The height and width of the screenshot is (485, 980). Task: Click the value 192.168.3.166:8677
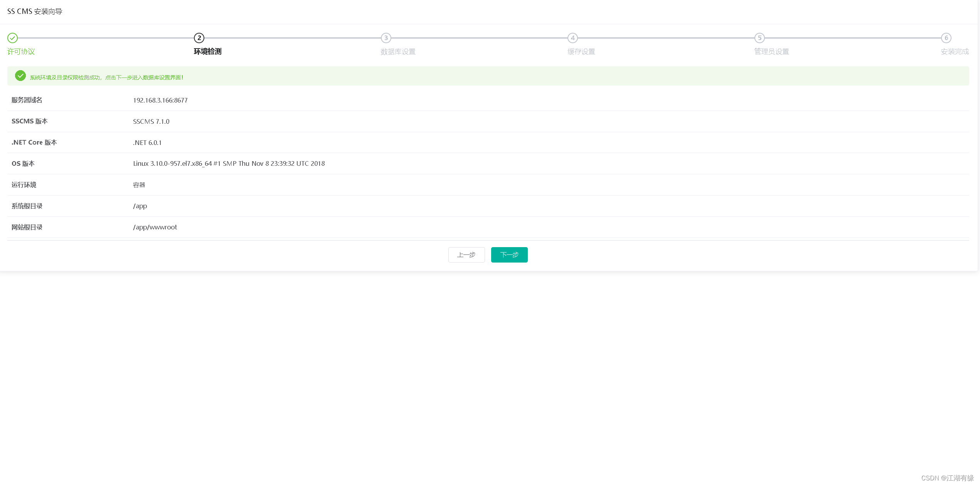[x=160, y=100]
